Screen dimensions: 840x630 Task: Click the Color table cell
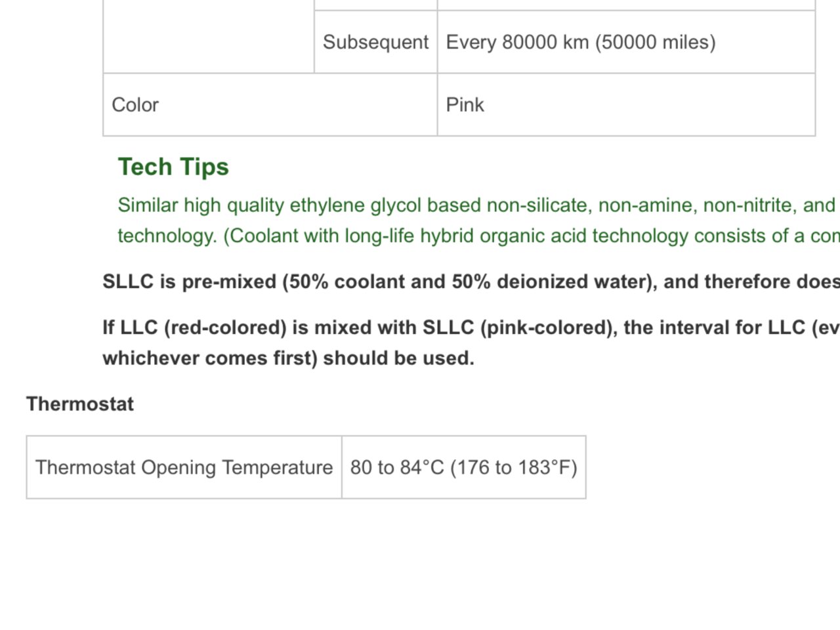270,105
